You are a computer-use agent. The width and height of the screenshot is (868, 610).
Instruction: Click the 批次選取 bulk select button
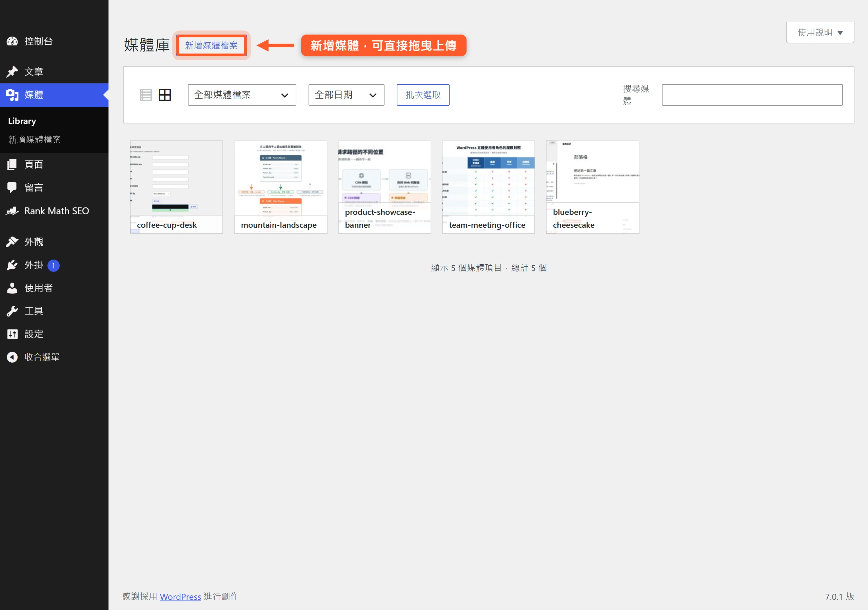click(x=423, y=95)
